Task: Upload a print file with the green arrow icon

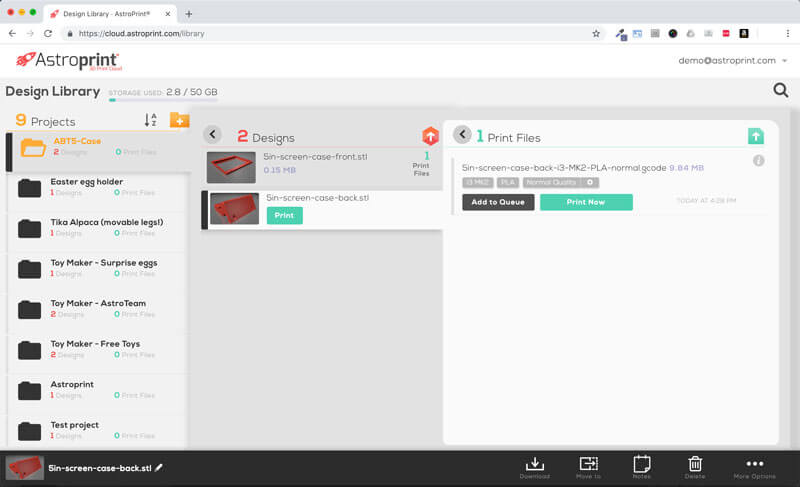Action: tap(756, 136)
